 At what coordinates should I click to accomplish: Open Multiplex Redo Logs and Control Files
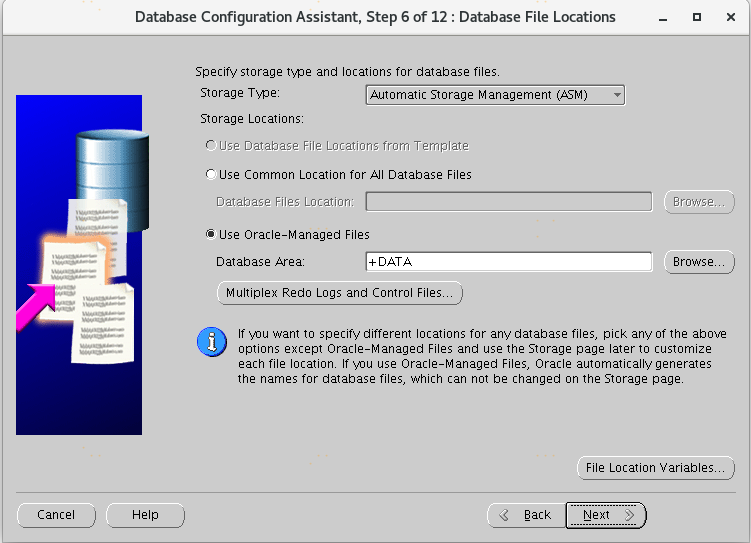coord(339,293)
